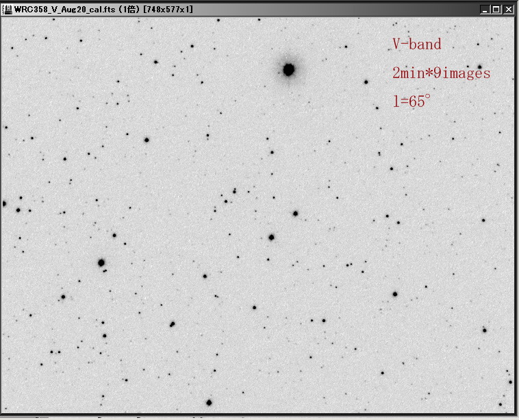Click the brightest star with halo near the top

[x=289, y=70]
